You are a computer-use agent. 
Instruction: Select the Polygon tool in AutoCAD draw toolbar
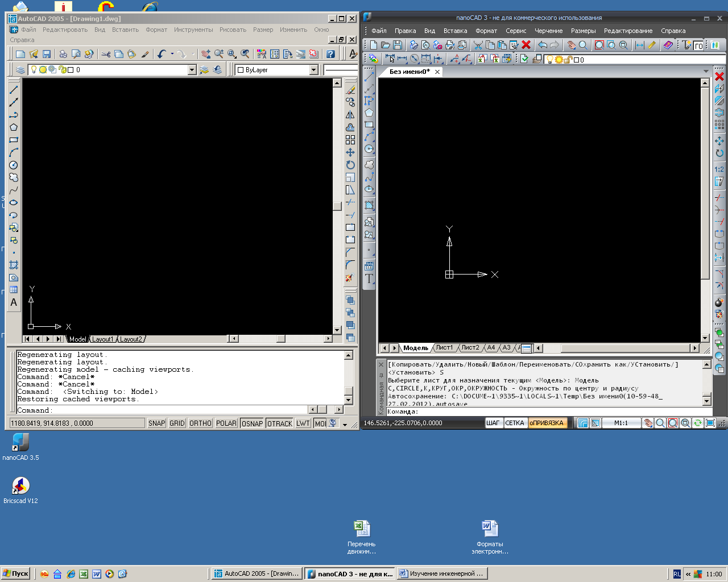coord(14,127)
